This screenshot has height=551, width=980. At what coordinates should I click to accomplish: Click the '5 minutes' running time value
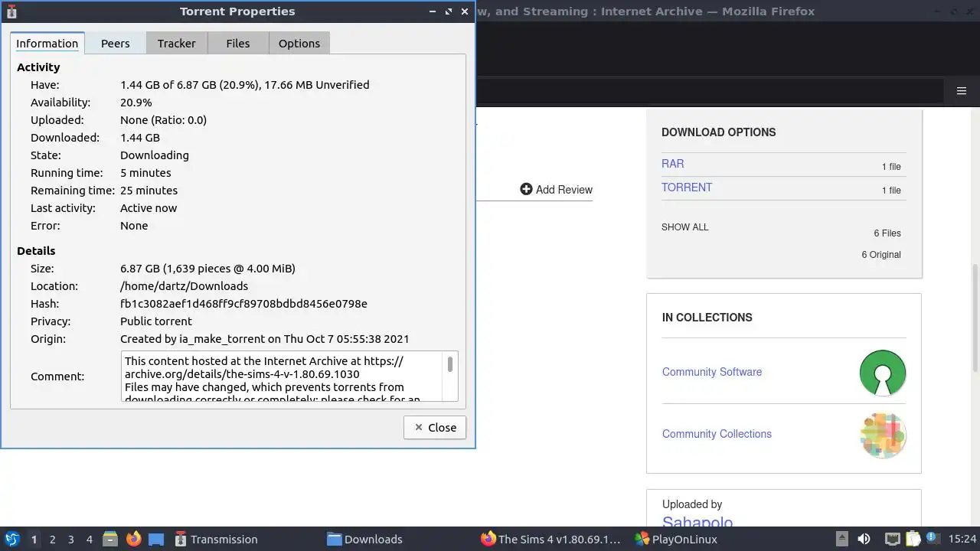[x=145, y=173]
